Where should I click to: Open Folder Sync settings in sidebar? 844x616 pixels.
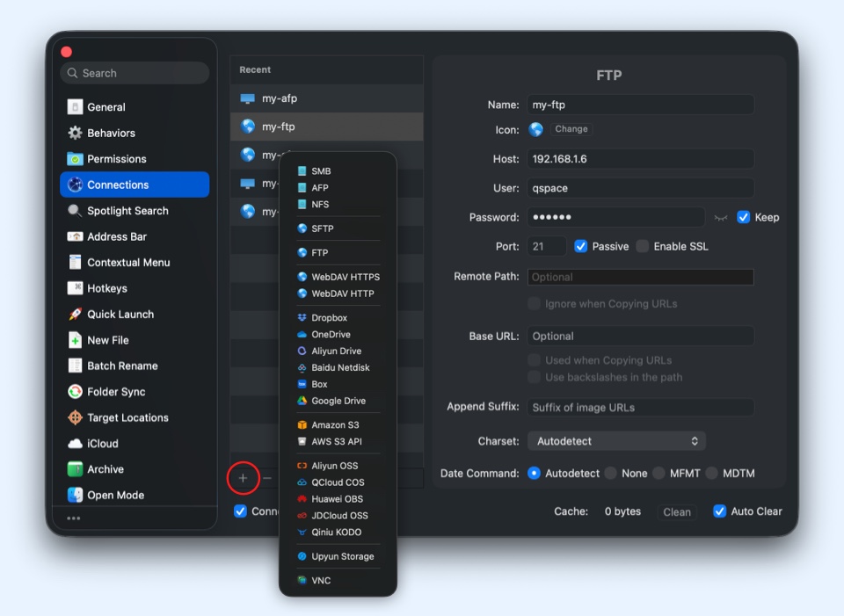(116, 392)
